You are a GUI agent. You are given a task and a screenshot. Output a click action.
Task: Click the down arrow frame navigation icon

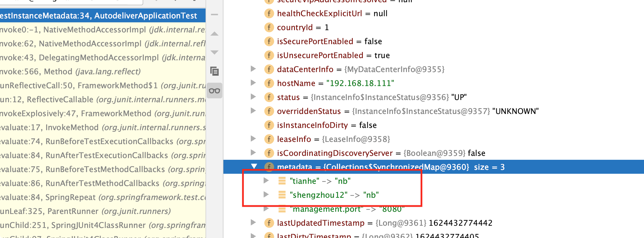pos(214,52)
